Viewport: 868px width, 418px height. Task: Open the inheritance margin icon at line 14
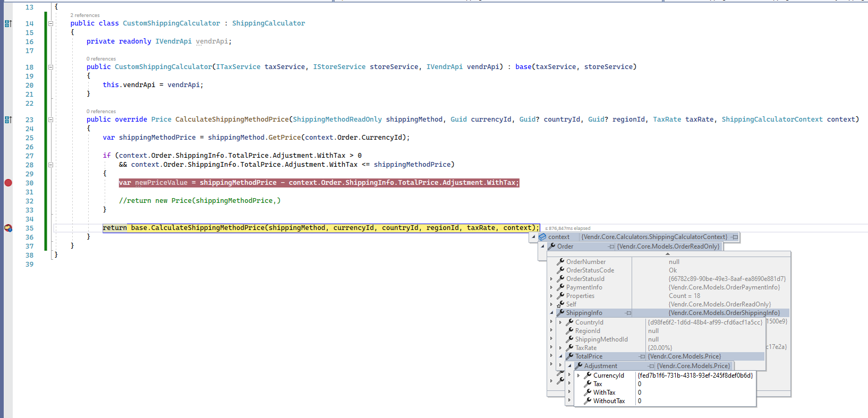click(x=8, y=23)
